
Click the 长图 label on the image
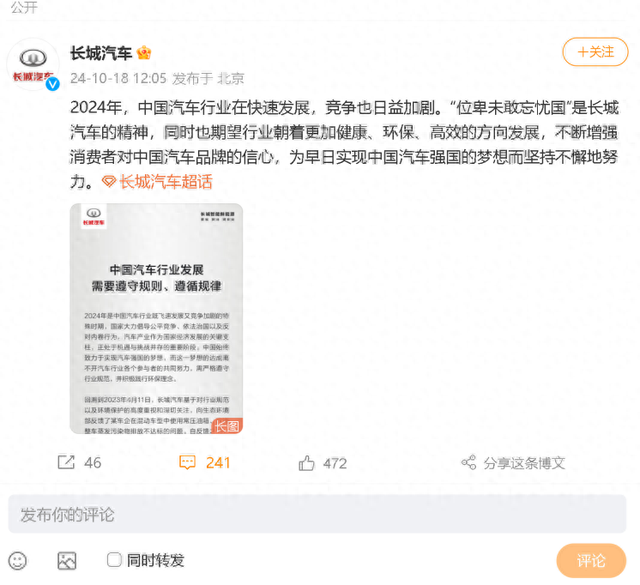227,426
